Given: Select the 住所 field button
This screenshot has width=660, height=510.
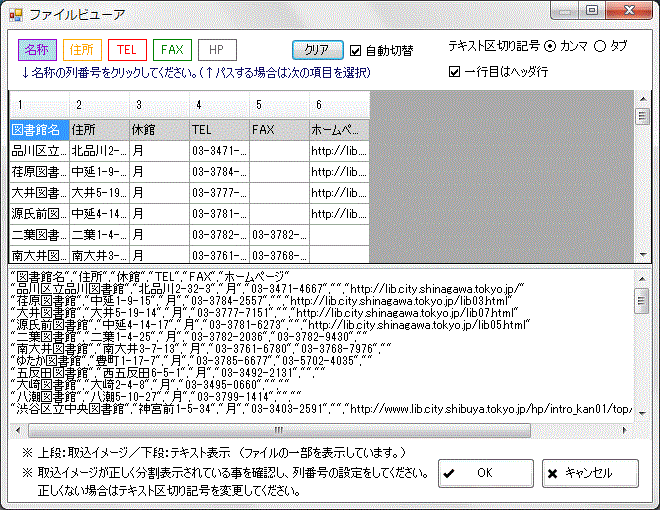Looking at the screenshot, I should click(82, 49).
